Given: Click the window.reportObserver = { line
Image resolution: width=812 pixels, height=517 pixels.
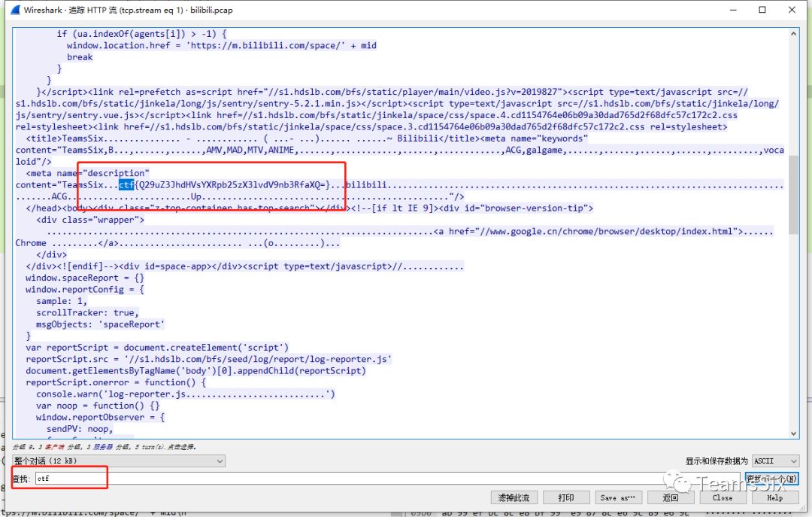Looking at the screenshot, I should coord(101,418).
